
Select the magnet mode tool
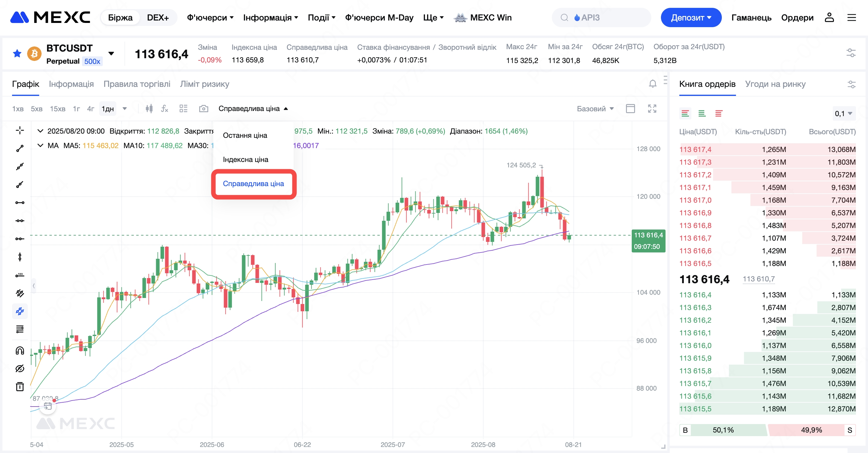point(20,350)
